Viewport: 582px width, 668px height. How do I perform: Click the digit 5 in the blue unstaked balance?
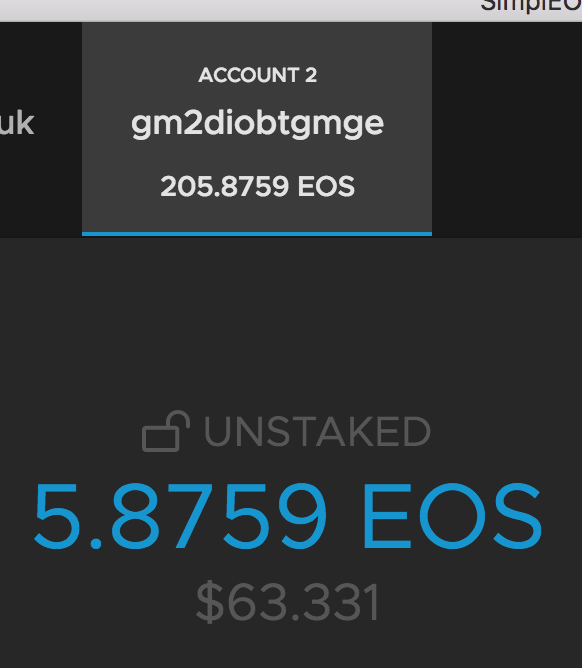coord(57,516)
